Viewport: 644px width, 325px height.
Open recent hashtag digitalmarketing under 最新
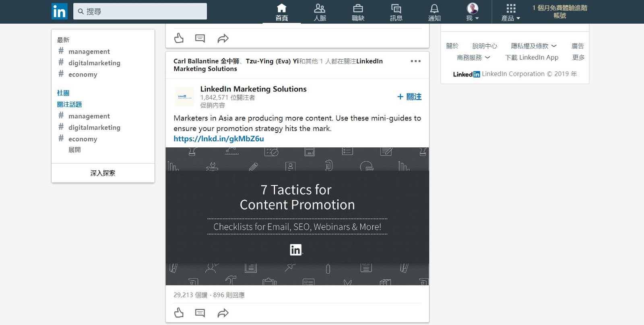[x=94, y=63]
